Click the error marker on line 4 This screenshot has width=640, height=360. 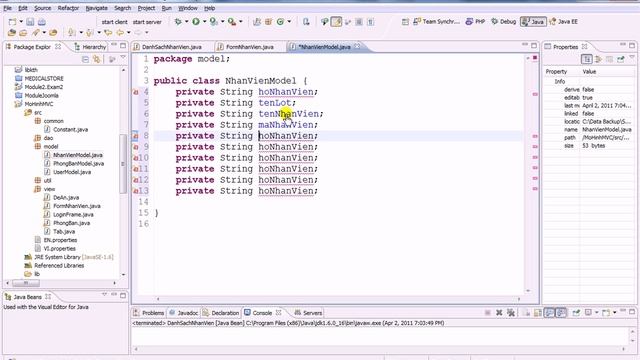pyautogui.click(x=136, y=92)
